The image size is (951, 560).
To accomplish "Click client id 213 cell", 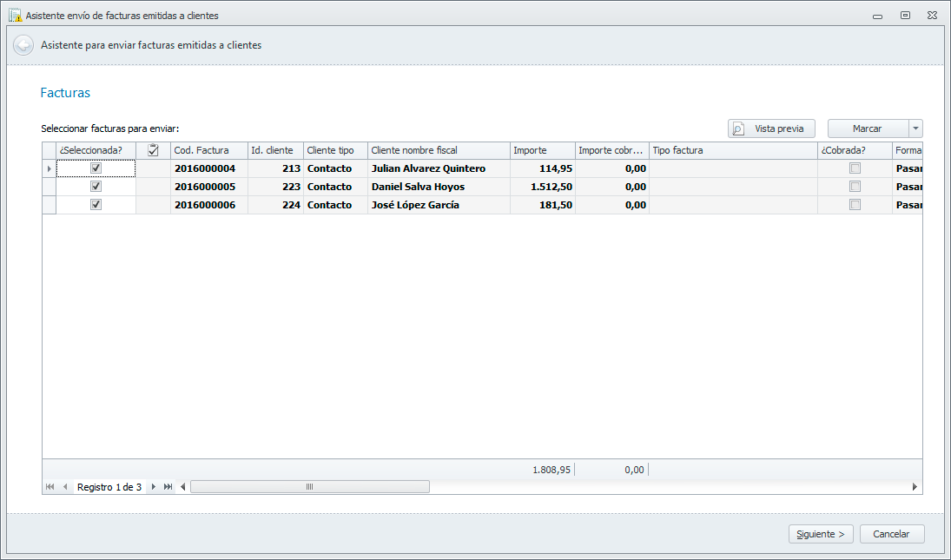I will pos(276,168).
